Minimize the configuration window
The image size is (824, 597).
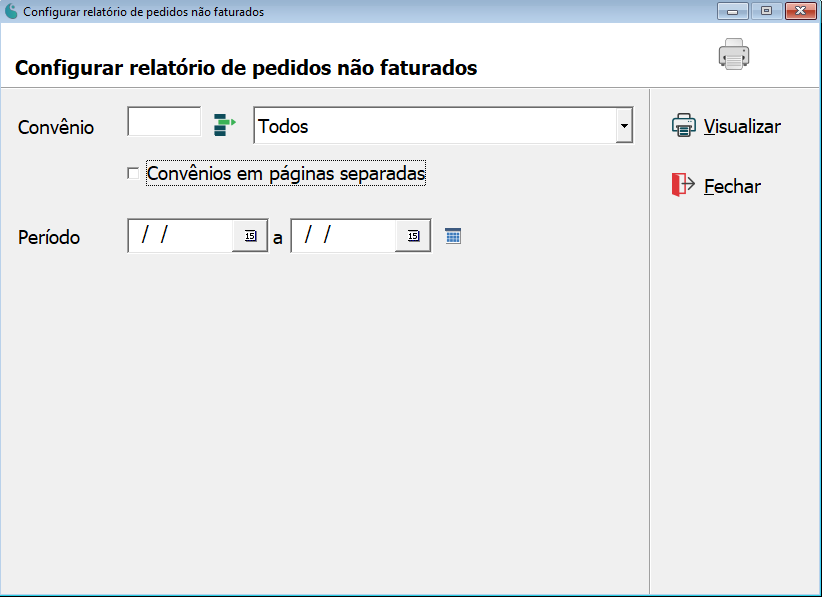(733, 11)
